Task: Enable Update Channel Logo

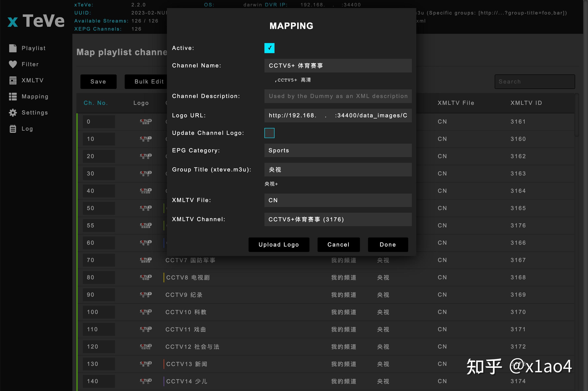Action: point(269,133)
